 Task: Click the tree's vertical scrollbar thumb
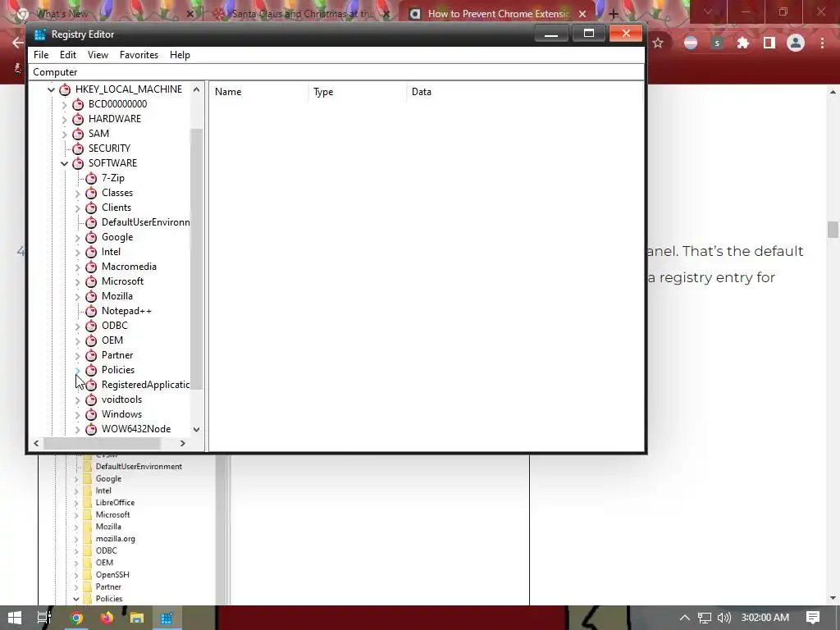click(197, 258)
